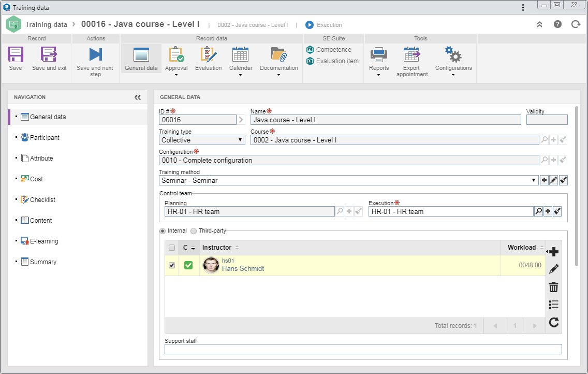This screenshot has height=374, width=588.
Task: Expand Reports dropdown arrow
Action: tap(378, 75)
